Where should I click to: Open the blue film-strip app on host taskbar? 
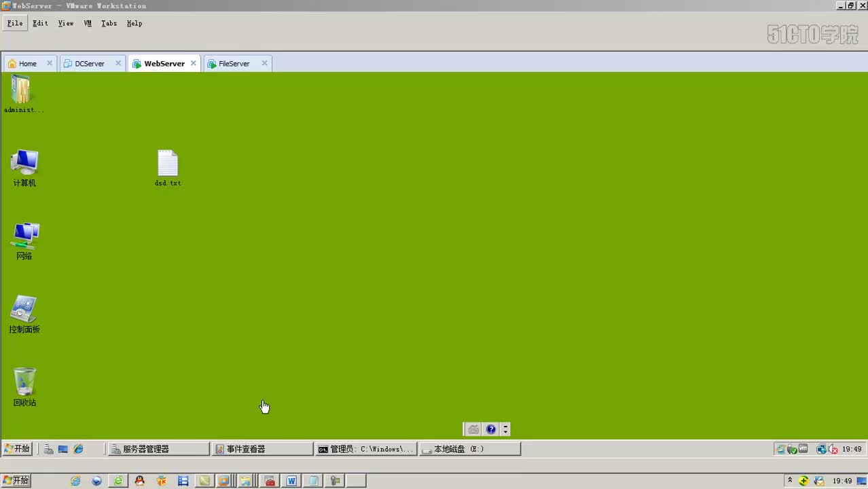coord(183,481)
